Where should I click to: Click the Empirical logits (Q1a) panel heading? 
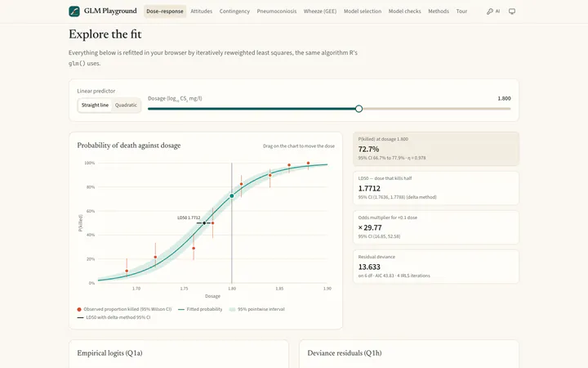110,353
